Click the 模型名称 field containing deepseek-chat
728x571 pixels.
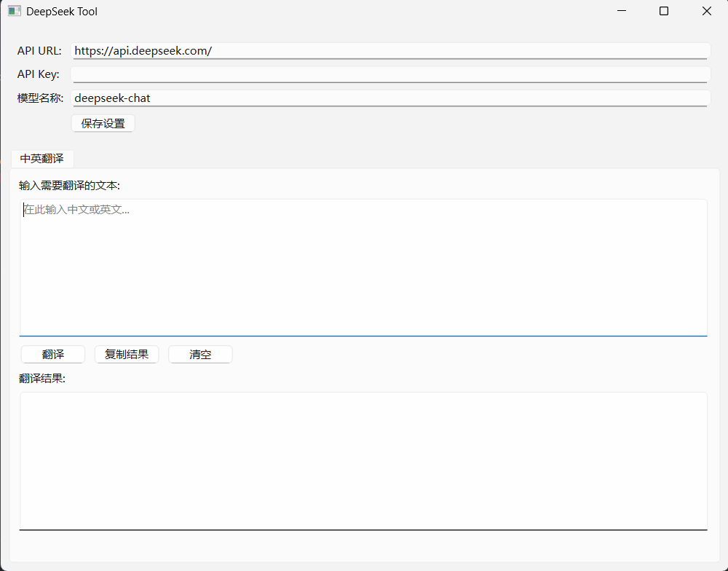pyautogui.click(x=390, y=98)
